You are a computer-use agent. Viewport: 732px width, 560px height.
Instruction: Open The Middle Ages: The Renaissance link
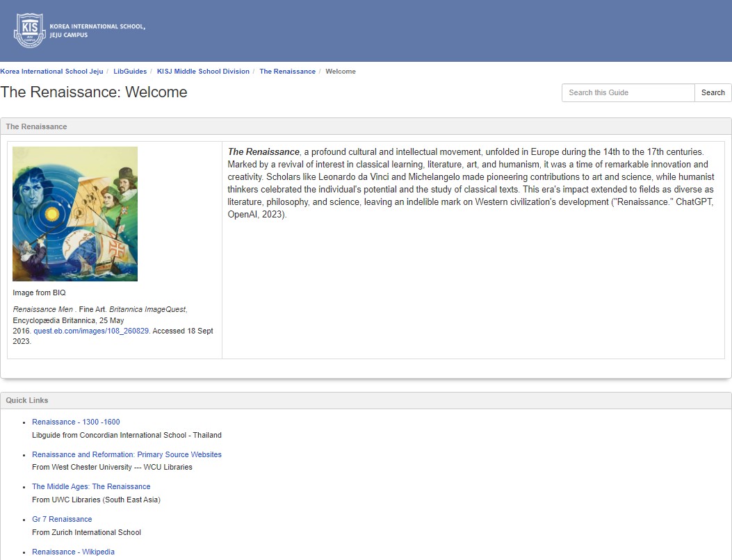pyautogui.click(x=91, y=487)
